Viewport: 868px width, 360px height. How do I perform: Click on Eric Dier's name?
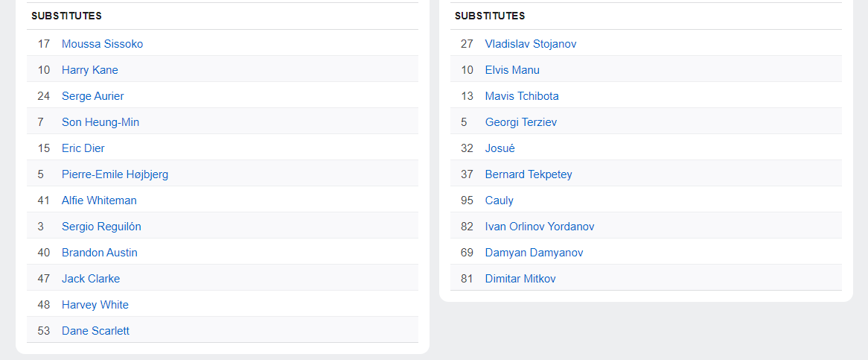tap(83, 148)
